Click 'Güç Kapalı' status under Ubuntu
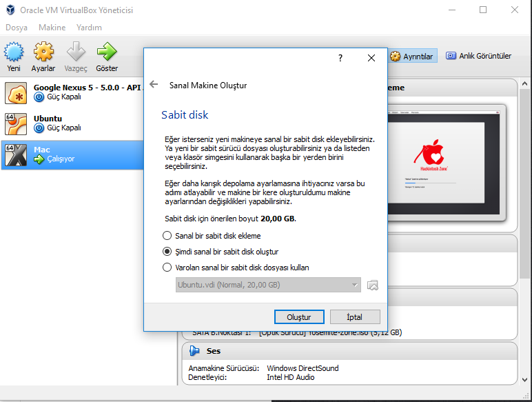Screen dimensions: 532x402 64,128
